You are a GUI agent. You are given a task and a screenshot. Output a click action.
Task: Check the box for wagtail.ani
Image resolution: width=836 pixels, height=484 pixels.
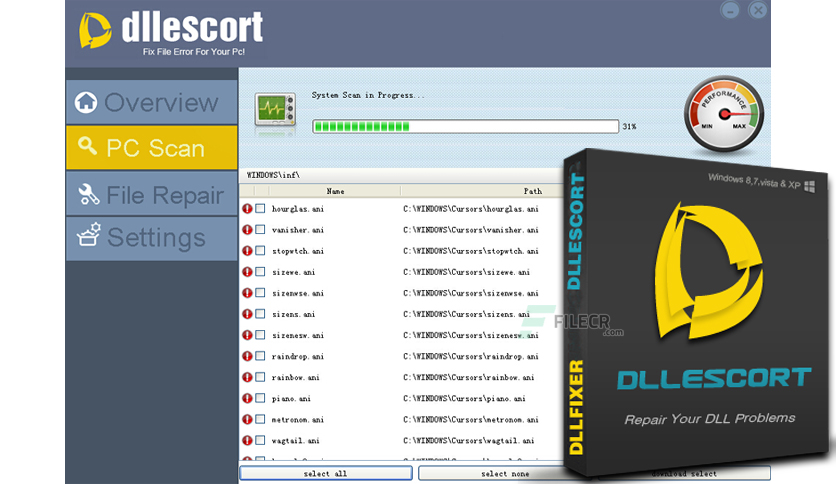pyautogui.click(x=260, y=440)
